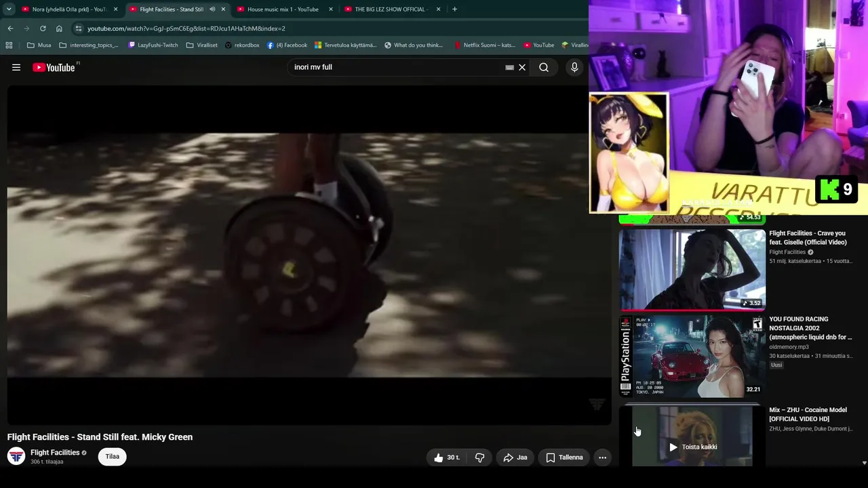Open the browser home page
Screen dimensions: 868x488
(59, 28)
